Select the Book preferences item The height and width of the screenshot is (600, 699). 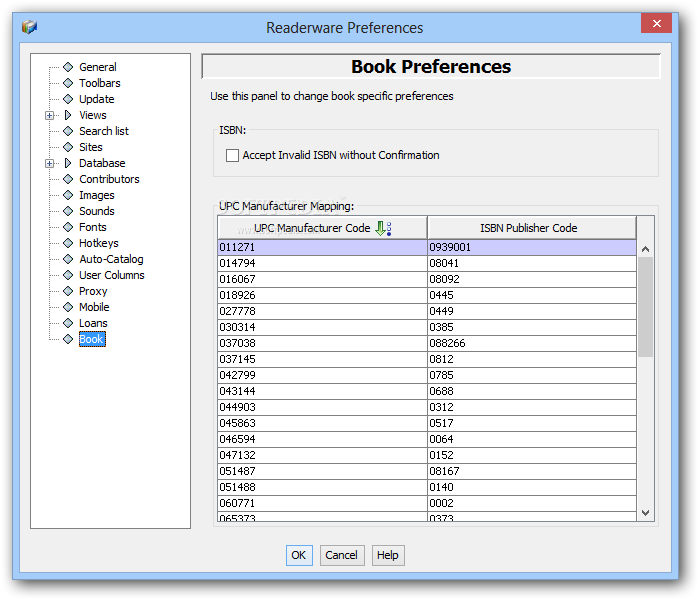[x=92, y=339]
